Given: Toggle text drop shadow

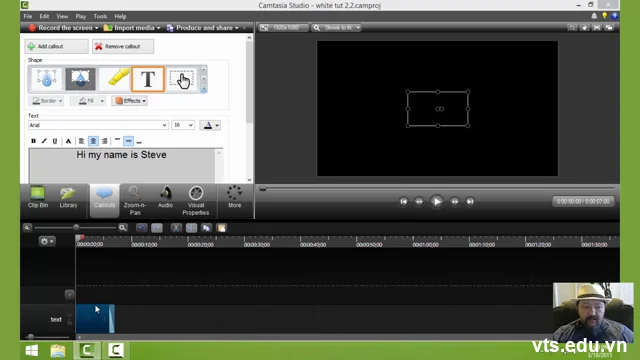Looking at the screenshot, I should 69,141.
